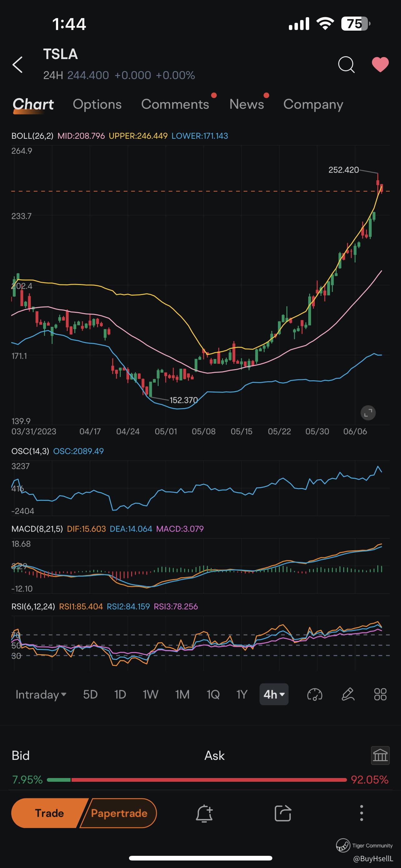Tap the 03/31/2023 date label
The width and height of the screenshot is (401, 868).
tap(34, 431)
